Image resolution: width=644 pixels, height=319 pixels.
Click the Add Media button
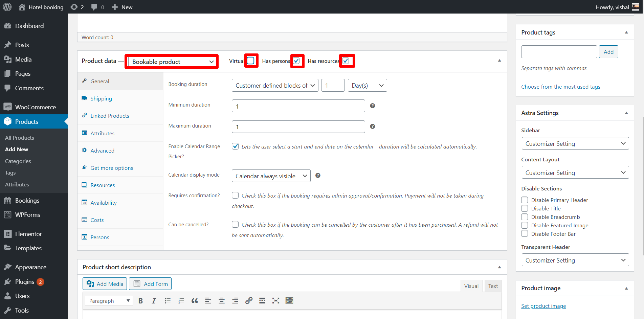105,284
